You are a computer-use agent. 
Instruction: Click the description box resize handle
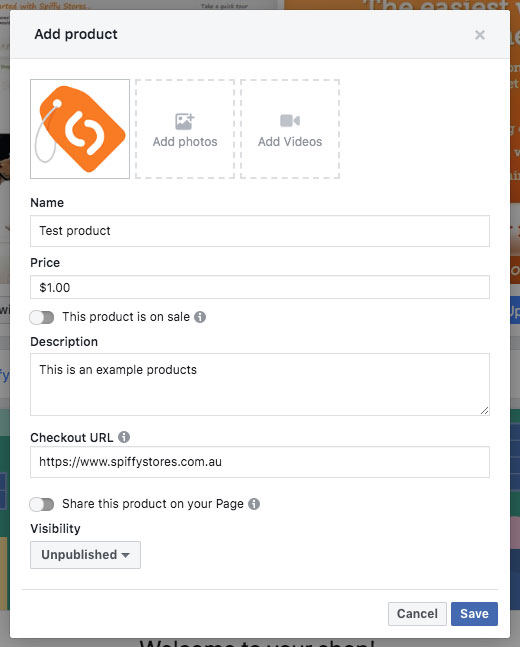point(485,410)
